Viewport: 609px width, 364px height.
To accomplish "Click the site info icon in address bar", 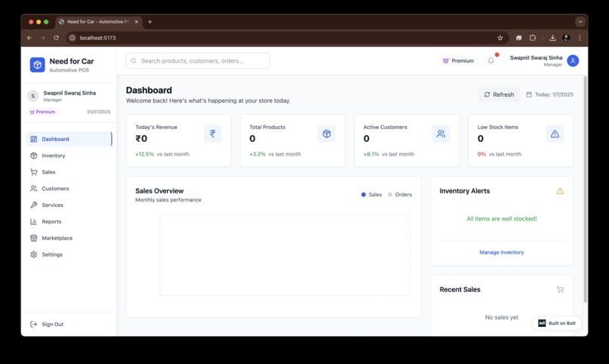I will (x=73, y=38).
